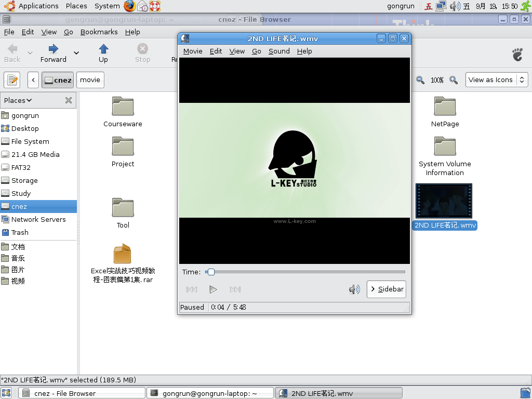
Task: Click the input method tray icon
Action: coord(429,6)
